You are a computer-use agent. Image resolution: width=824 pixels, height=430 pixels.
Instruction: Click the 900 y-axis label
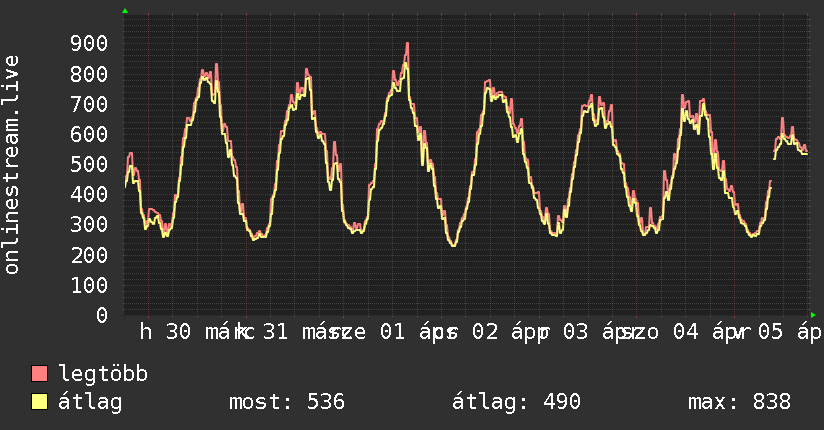(89, 44)
